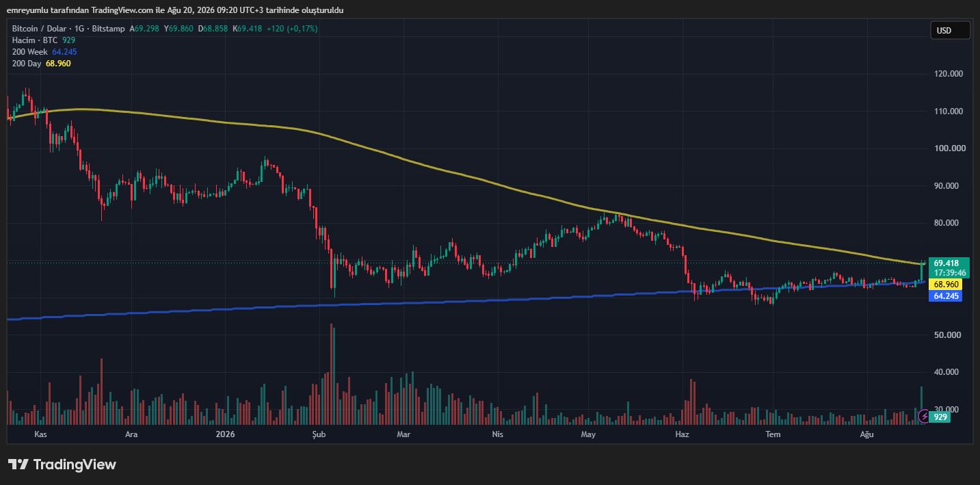The image size is (980, 485).
Task: Click the Mar month label on time axis
Action: click(403, 434)
